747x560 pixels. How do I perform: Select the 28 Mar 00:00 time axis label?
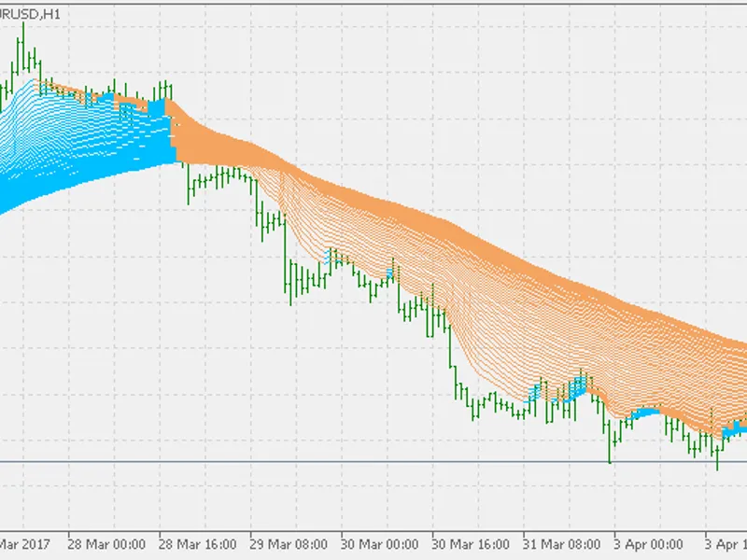(106, 544)
